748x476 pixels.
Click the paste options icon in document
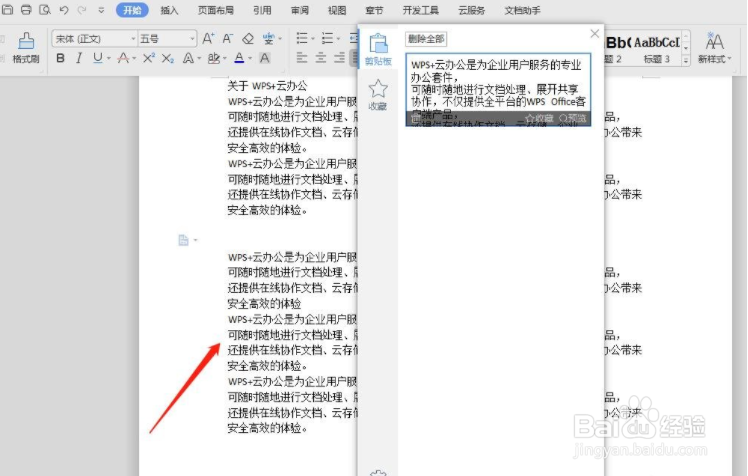point(184,240)
